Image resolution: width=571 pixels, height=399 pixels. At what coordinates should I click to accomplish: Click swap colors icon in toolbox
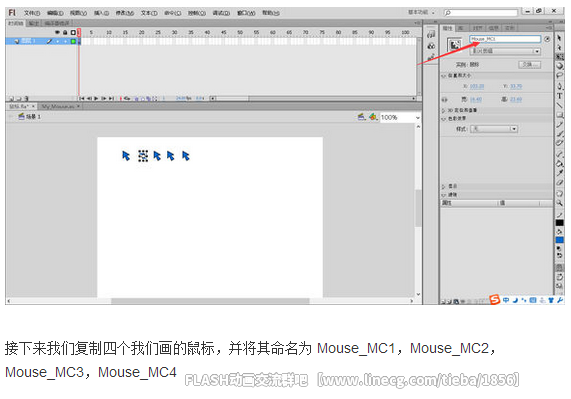pos(559,255)
